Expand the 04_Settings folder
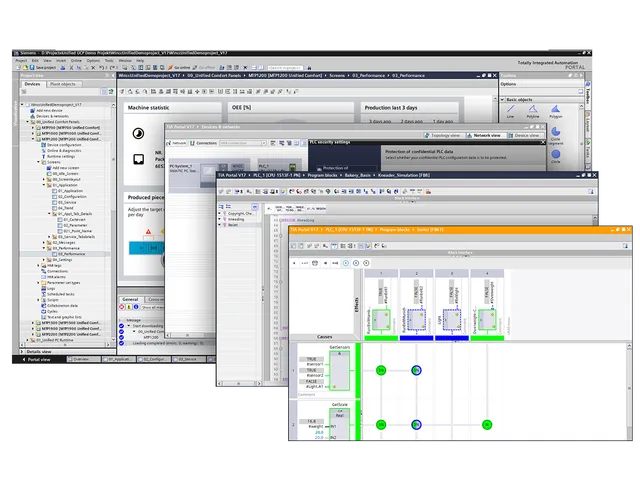Screen dimensions: 640x480 [x=44, y=260]
